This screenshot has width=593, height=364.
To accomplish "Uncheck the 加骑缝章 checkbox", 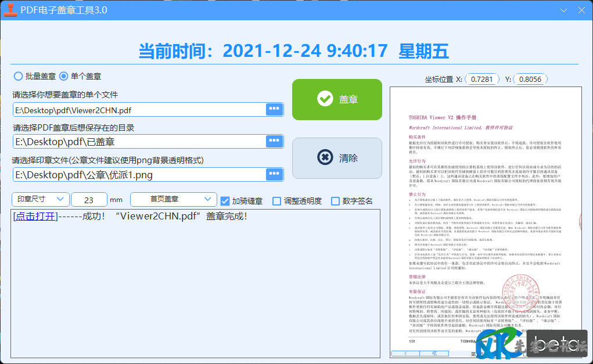I will click(225, 201).
